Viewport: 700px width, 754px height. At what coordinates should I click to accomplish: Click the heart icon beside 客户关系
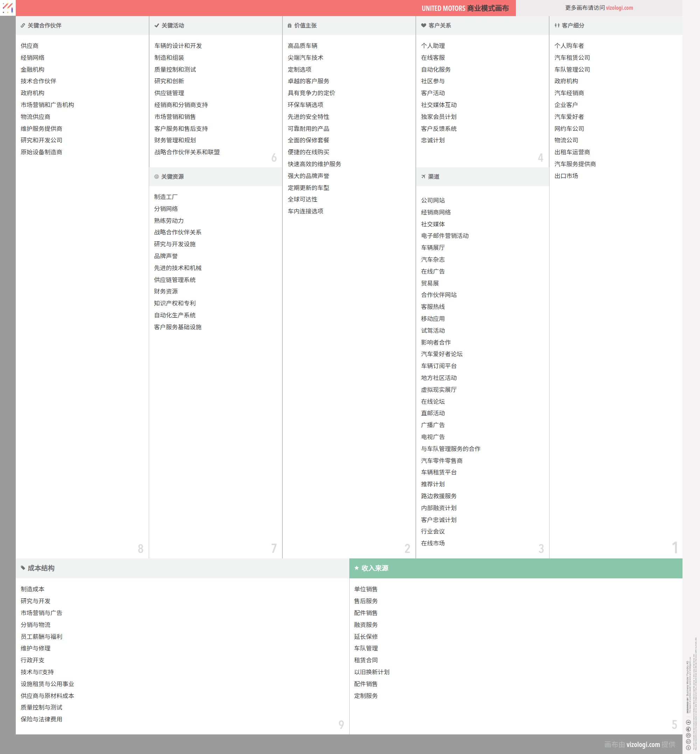pos(423,26)
